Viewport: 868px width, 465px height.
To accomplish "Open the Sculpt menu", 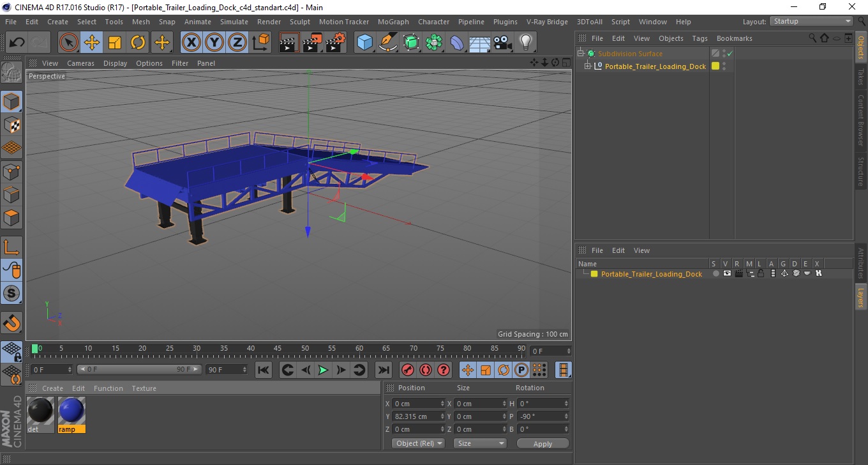I will [x=300, y=22].
